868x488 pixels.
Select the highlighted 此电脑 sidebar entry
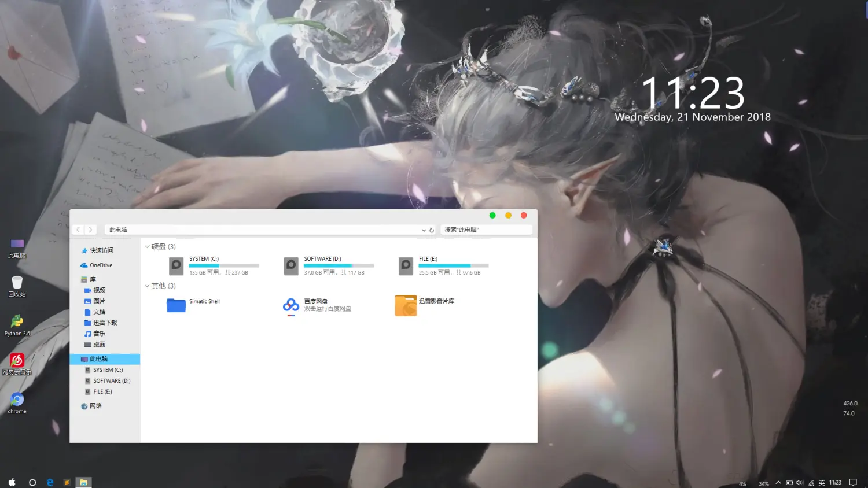point(105,359)
